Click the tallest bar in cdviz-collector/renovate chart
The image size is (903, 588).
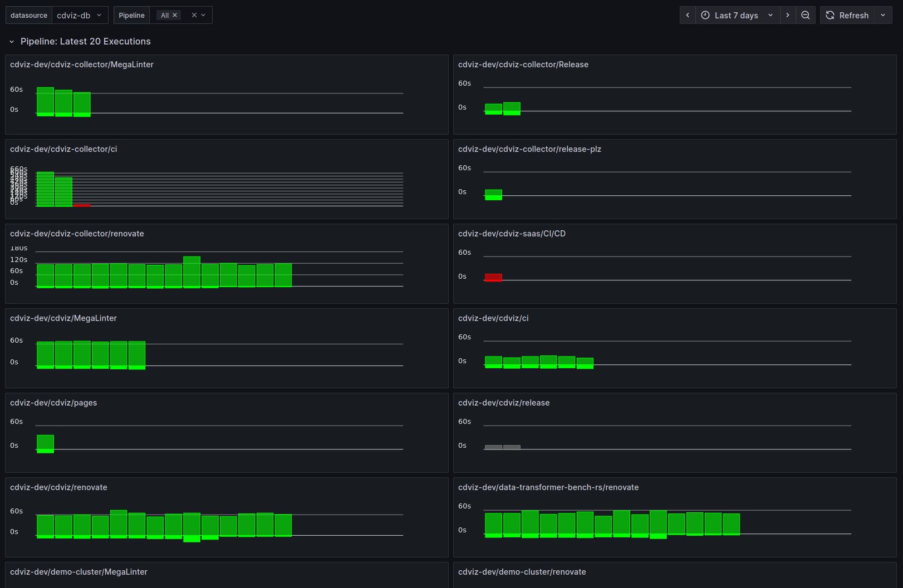point(192,272)
